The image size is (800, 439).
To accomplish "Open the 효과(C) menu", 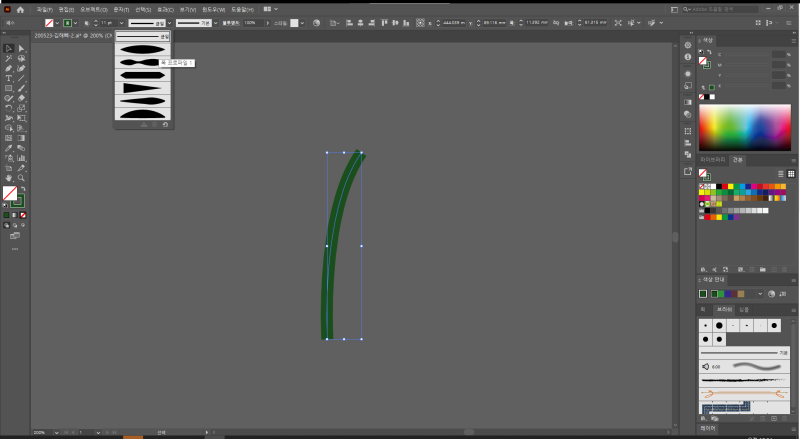I will coord(165,9).
